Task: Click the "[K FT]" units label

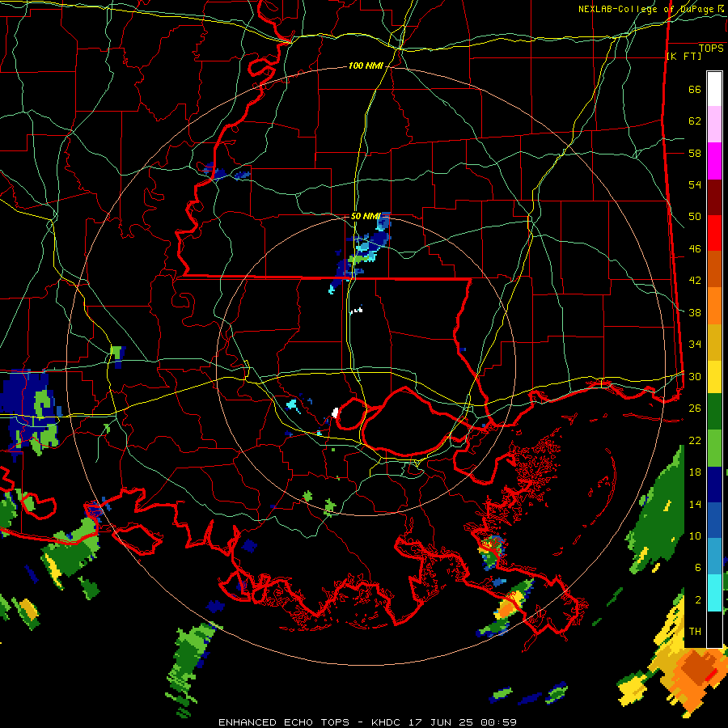Action: click(684, 56)
